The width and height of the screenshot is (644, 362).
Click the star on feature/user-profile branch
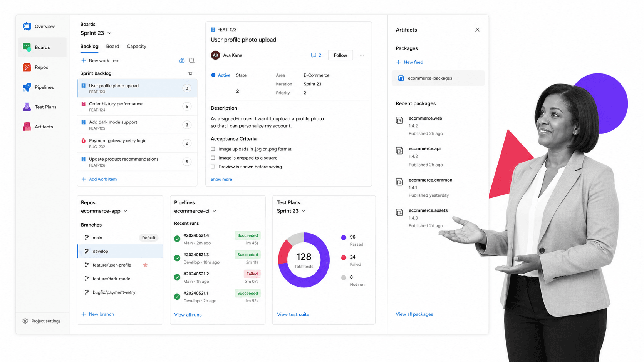coord(145,265)
